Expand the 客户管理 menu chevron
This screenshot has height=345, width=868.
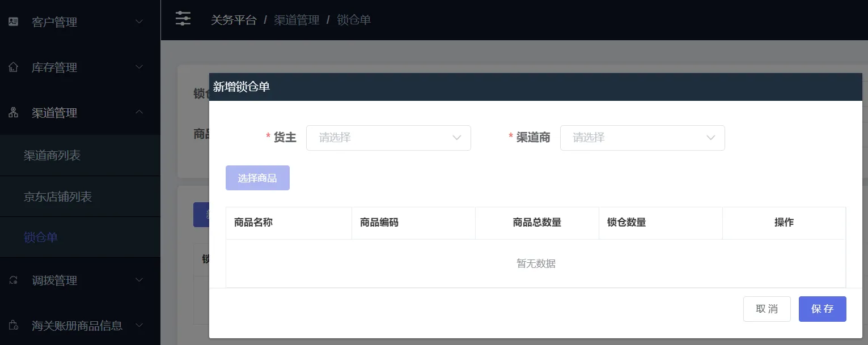pyautogui.click(x=139, y=22)
